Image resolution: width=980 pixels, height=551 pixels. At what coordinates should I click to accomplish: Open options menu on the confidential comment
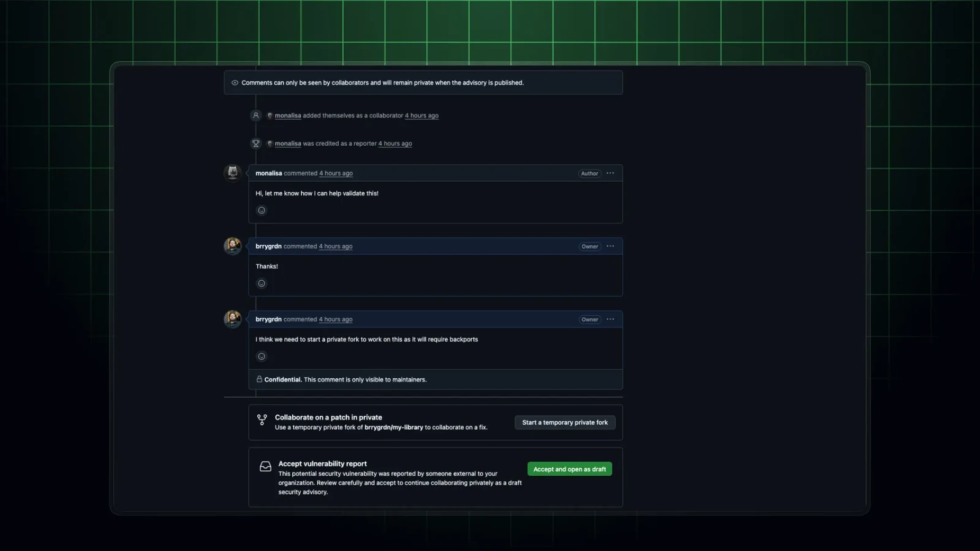click(610, 319)
